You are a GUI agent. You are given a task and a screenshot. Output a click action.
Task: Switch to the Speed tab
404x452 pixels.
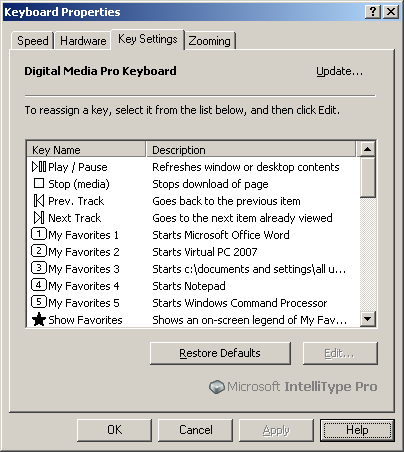point(32,41)
